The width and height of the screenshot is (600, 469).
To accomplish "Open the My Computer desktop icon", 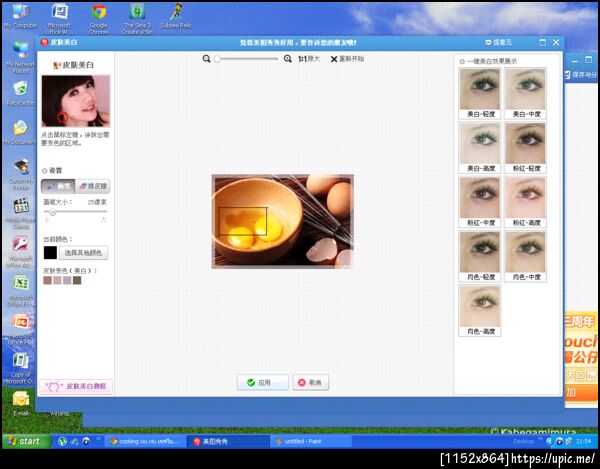I will tap(21, 16).
